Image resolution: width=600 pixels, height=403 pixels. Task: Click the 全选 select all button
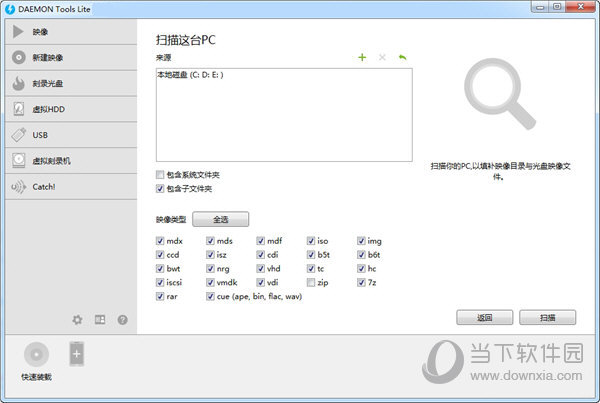pos(220,219)
